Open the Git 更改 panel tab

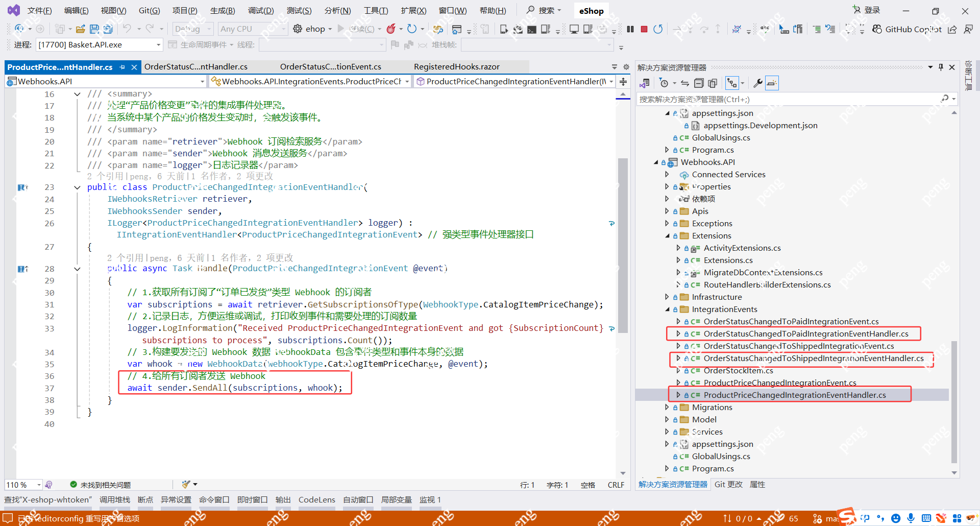click(x=728, y=484)
